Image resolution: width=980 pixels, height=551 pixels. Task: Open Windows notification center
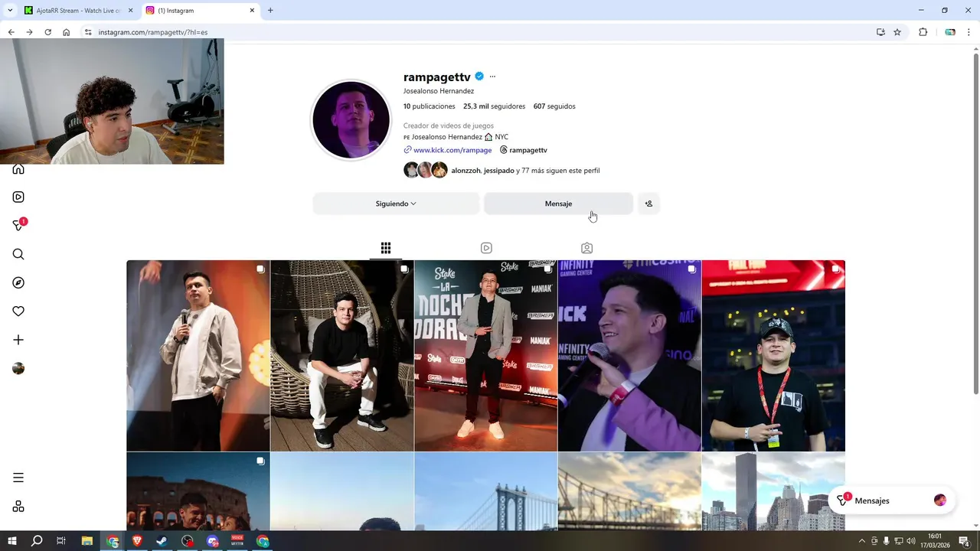(x=964, y=541)
